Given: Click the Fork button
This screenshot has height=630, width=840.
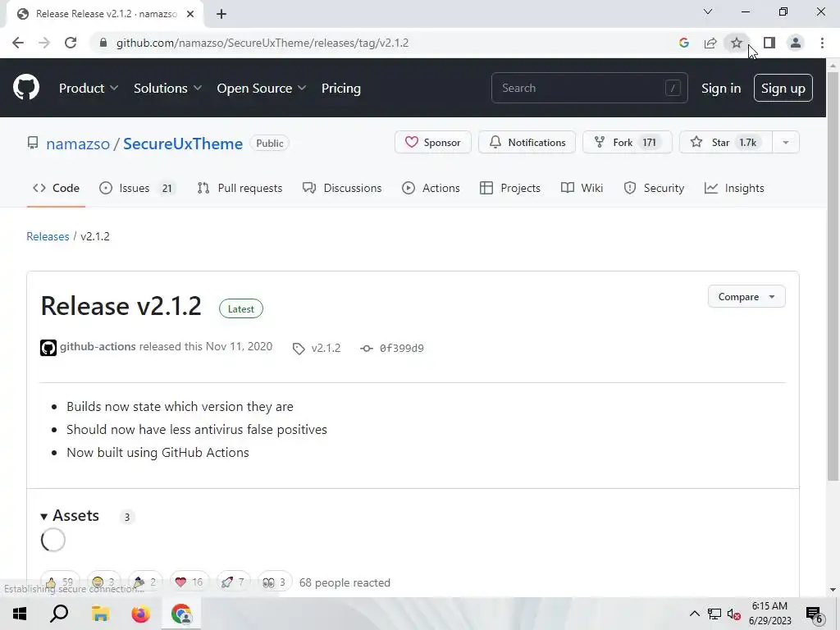Looking at the screenshot, I should [x=628, y=143].
